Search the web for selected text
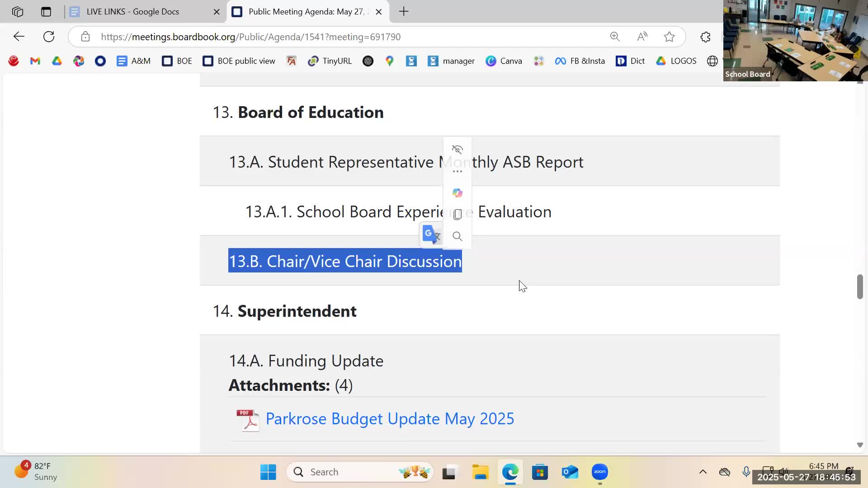The image size is (868, 488). point(457,236)
